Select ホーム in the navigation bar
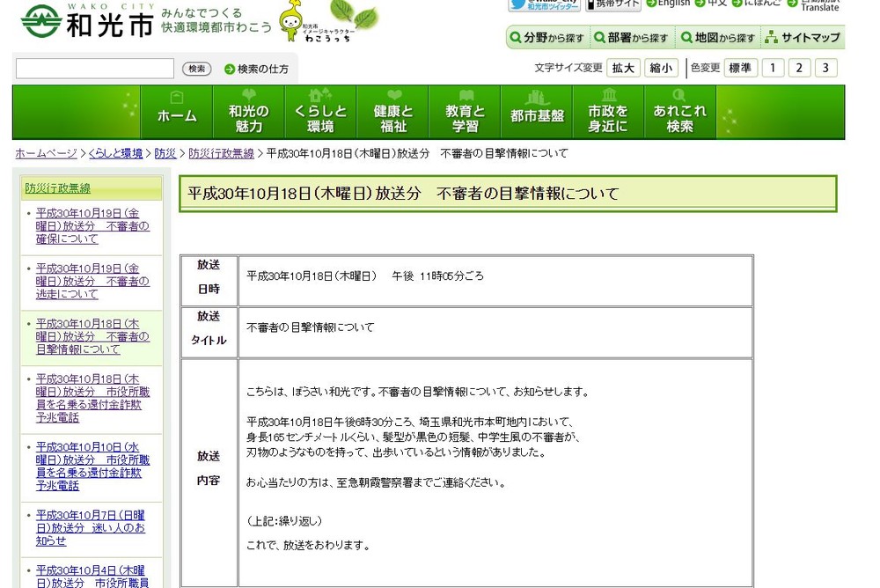Image resolution: width=880 pixels, height=588 pixels. coord(177,112)
